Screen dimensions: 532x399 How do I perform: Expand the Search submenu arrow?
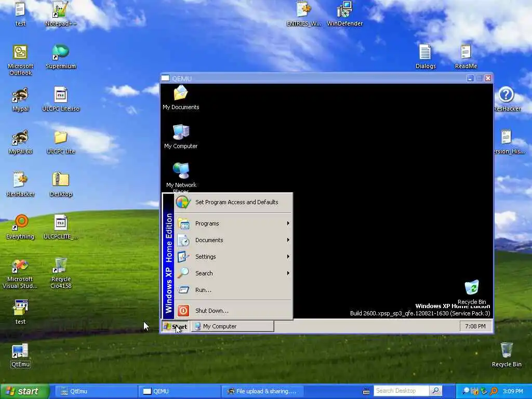click(288, 273)
